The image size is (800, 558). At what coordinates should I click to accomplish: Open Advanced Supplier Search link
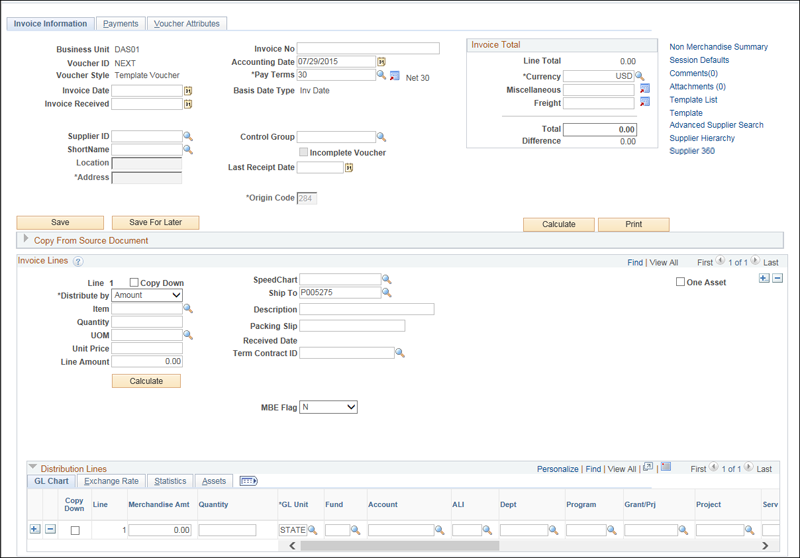pyautogui.click(x=716, y=125)
